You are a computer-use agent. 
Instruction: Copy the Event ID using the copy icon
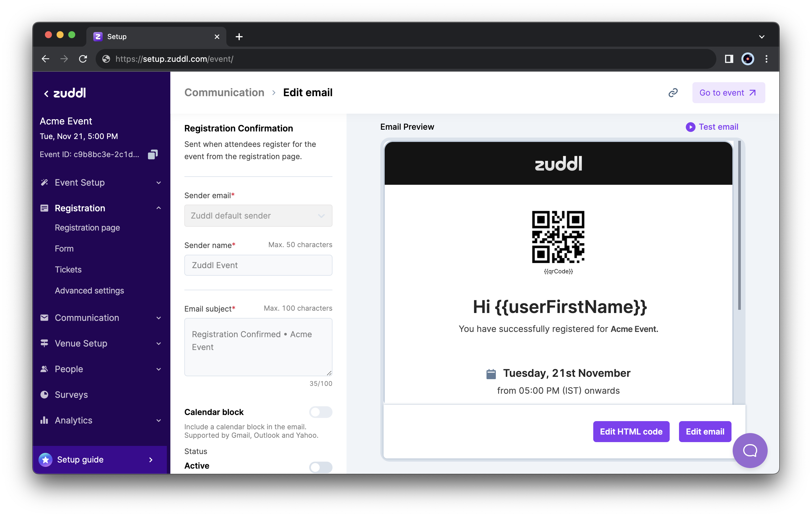[153, 154]
